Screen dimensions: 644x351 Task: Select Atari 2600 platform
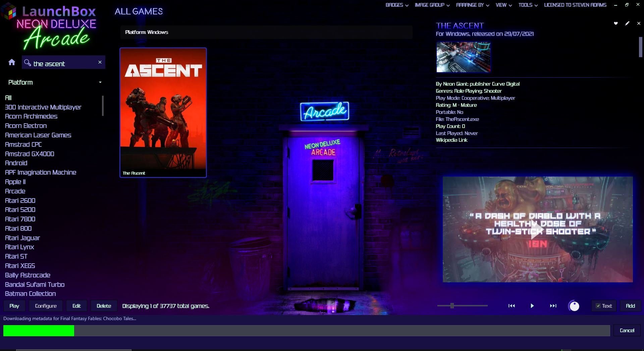tap(20, 201)
